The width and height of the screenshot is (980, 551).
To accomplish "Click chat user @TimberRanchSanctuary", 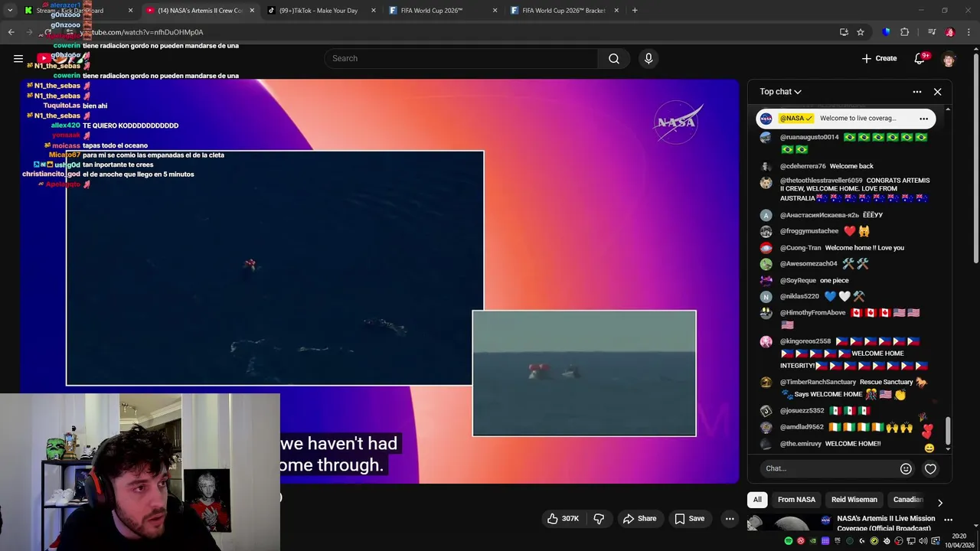I will coord(818,382).
